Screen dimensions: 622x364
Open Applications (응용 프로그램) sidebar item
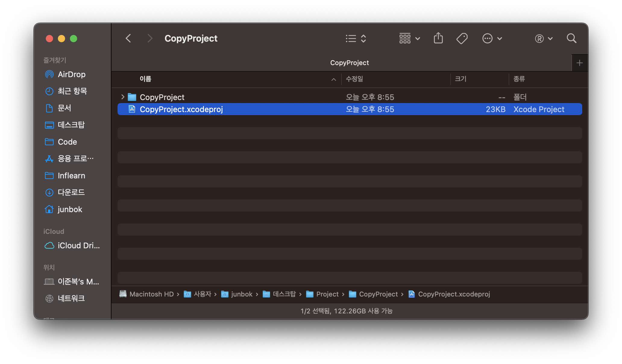[x=75, y=158]
